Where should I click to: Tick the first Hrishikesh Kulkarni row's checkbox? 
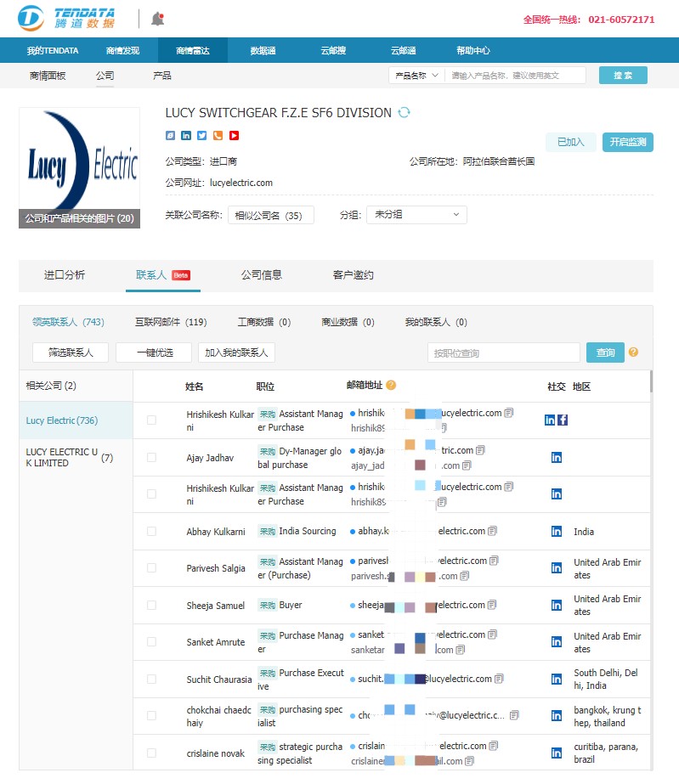(151, 420)
